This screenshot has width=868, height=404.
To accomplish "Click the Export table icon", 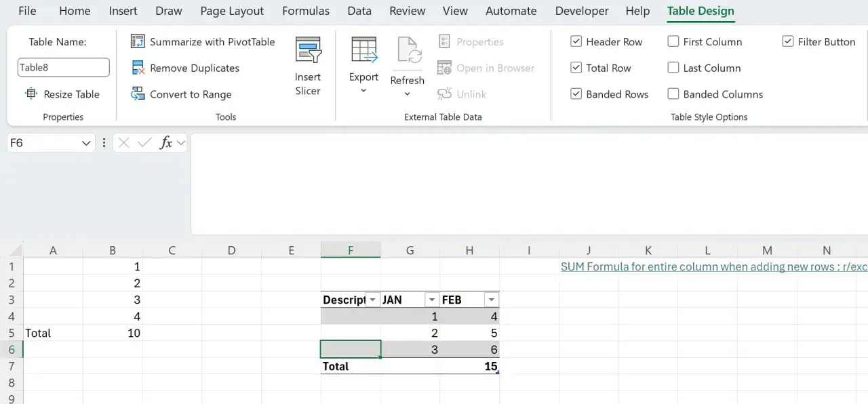I will pos(363,50).
